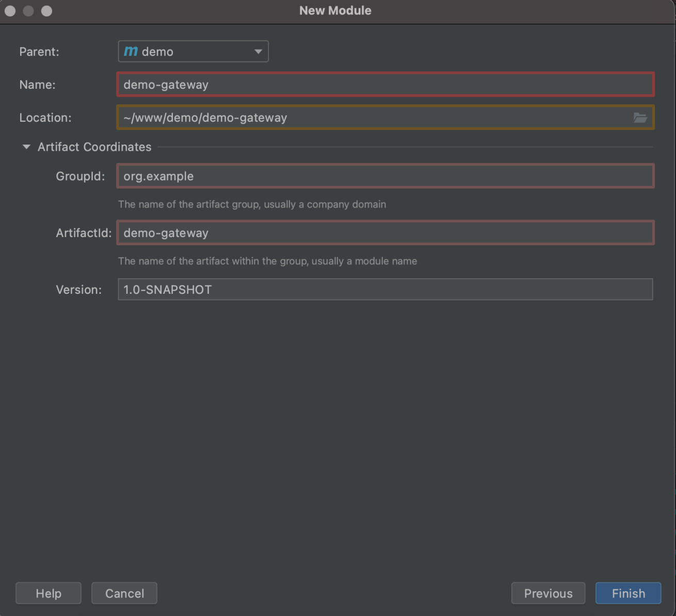Click the GroupId hint about company domain

pos(252,204)
